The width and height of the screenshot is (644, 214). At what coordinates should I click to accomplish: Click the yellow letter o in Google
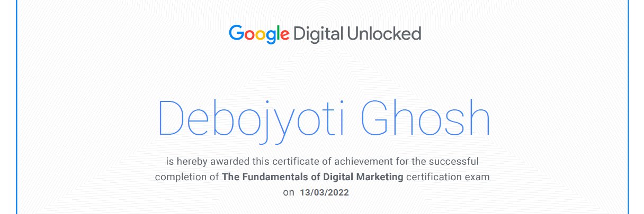tap(261, 35)
